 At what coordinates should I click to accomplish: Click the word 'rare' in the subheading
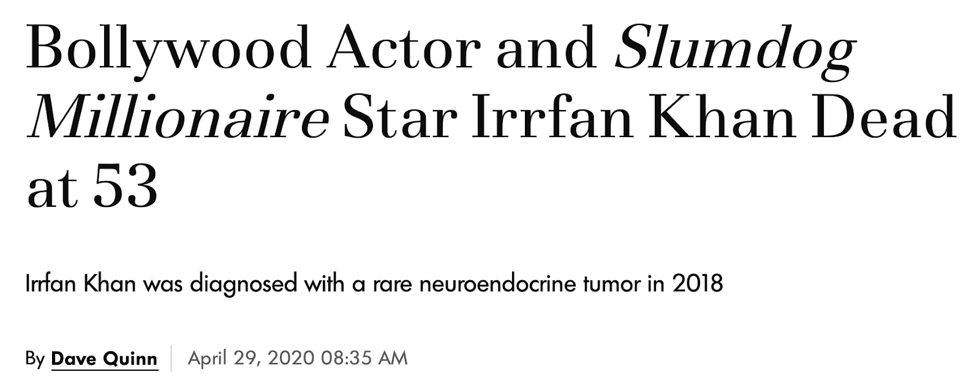[x=393, y=284]
